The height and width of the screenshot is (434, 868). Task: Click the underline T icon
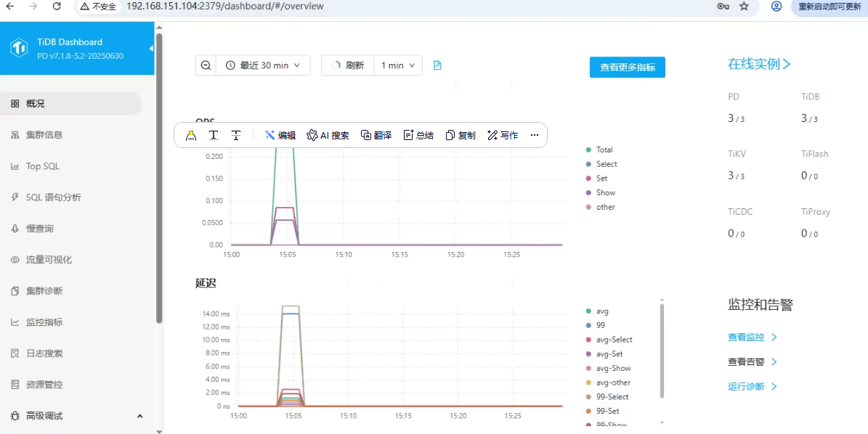point(214,136)
